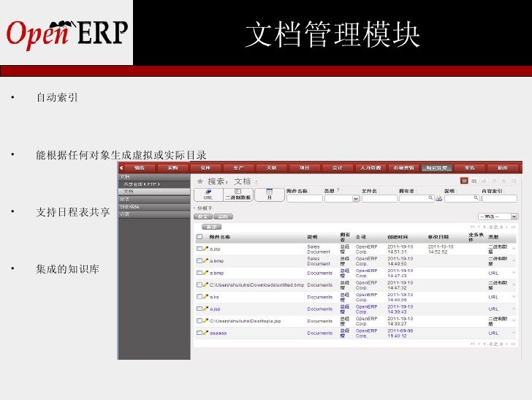Viewport: 532px width, 400px height.
Task: Select the 文档 item under sidebar
Action: pos(154,192)
